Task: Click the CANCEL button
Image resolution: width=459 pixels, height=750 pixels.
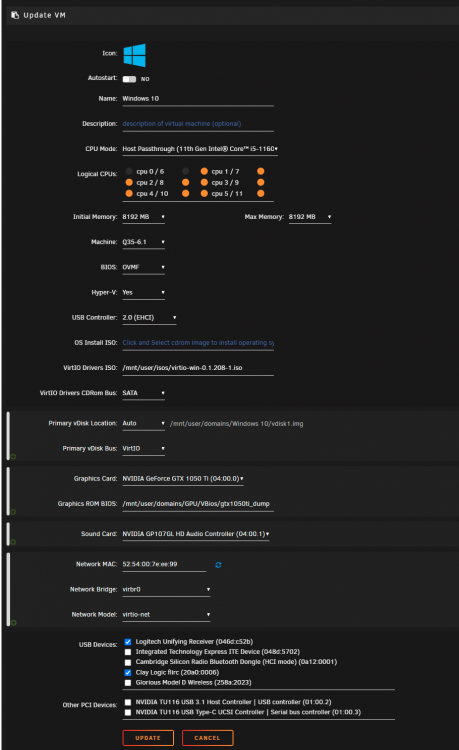Action: [208, 738]
